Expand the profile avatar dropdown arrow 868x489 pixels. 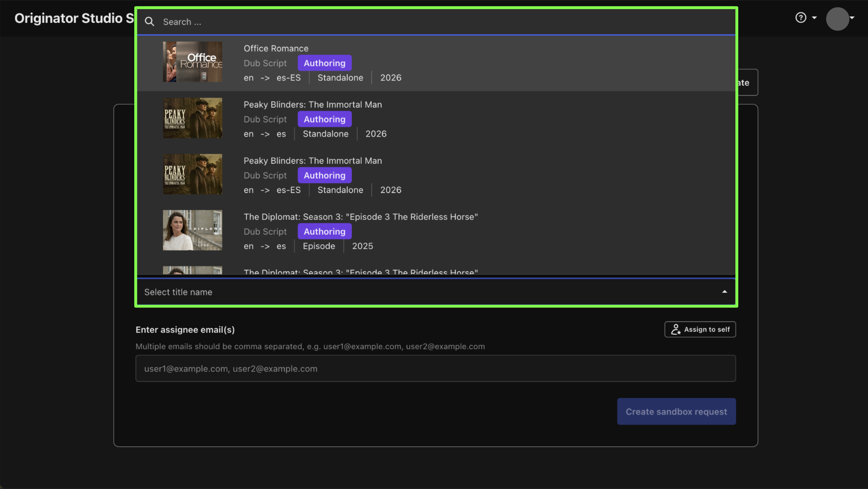click(852, 18)
